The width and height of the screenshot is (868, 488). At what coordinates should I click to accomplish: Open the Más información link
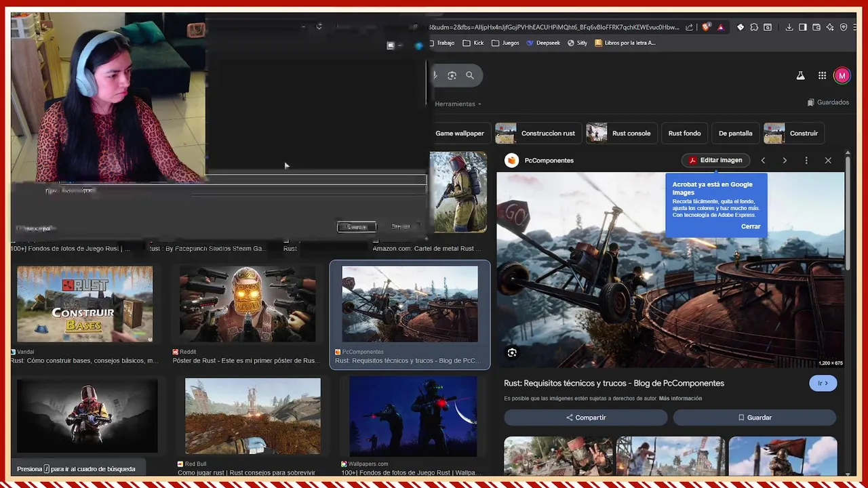(x=680, y=399)
